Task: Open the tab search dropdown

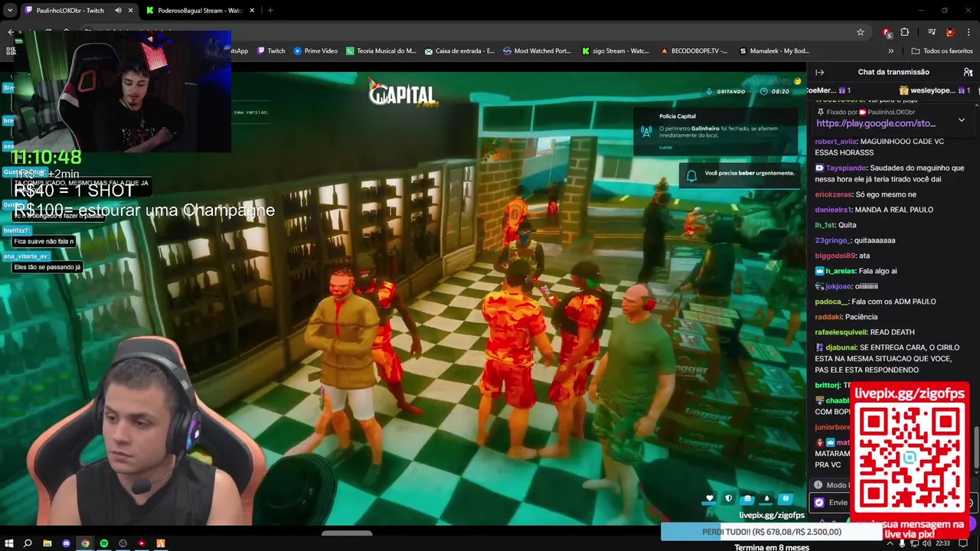Action: coord(9,11)
